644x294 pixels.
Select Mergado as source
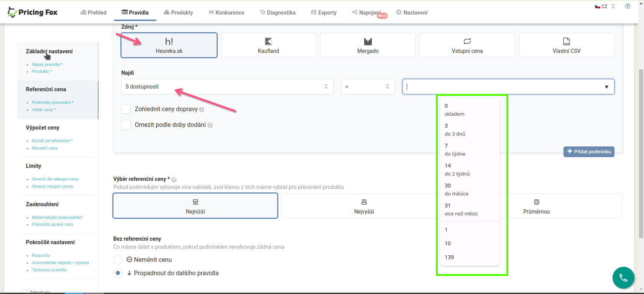tap(368, 45)
